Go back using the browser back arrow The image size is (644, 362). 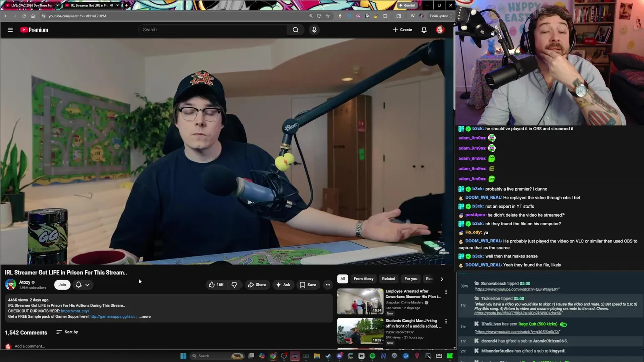6,16
